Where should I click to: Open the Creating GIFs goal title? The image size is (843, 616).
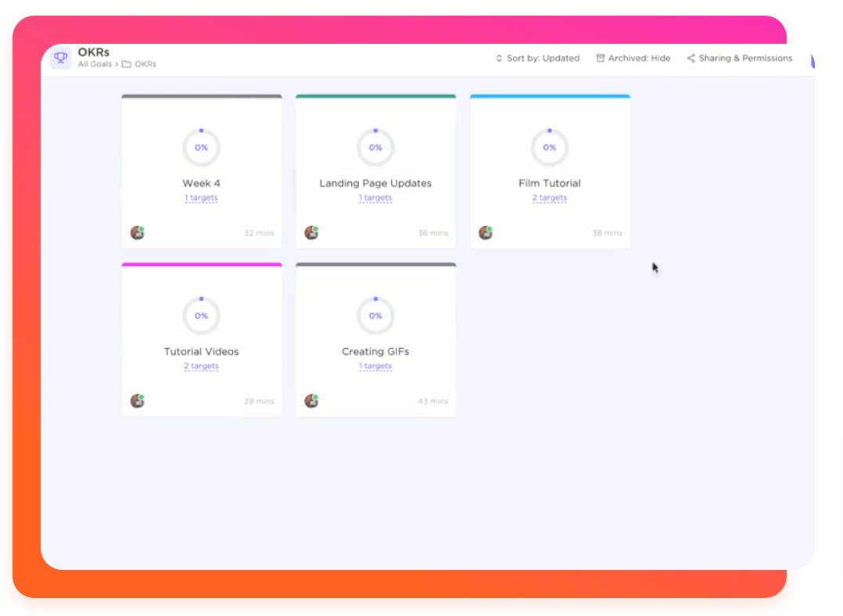(375, 352)
